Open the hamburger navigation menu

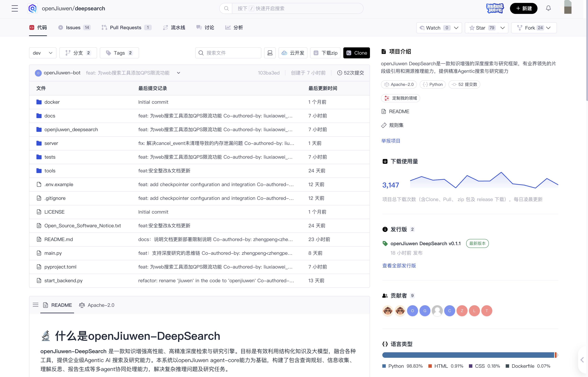pyautogui.click(x=15, y=9)
